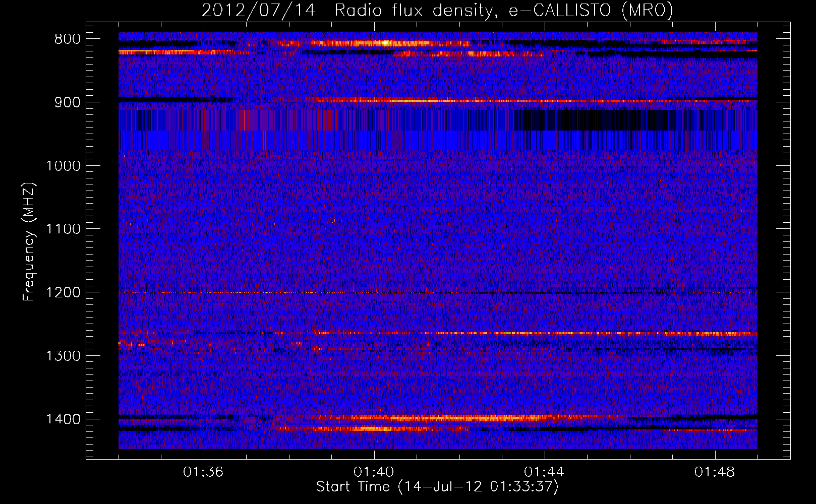Click the 1300 frequency tick label
The image size is (816, 504).
pos(63,356)
